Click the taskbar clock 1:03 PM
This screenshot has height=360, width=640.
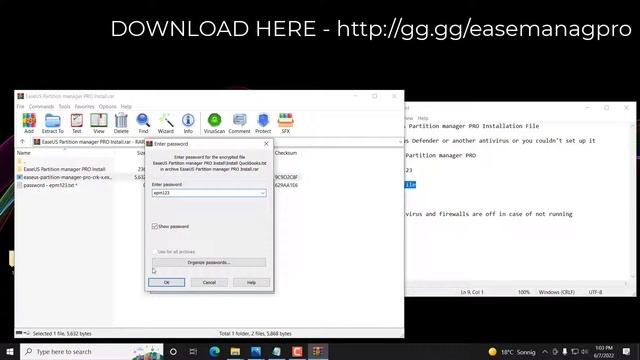tap(604, 351)
